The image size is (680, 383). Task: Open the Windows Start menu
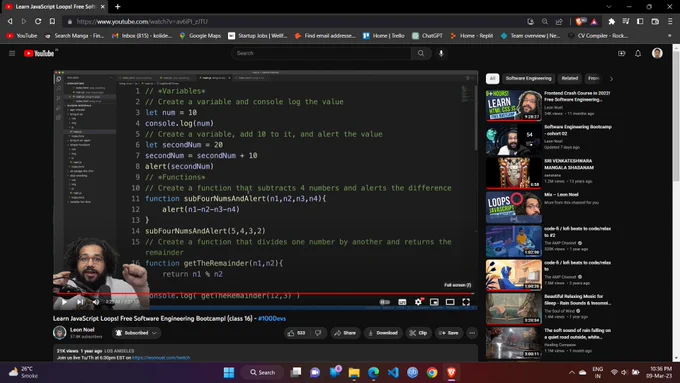point(229,372)
